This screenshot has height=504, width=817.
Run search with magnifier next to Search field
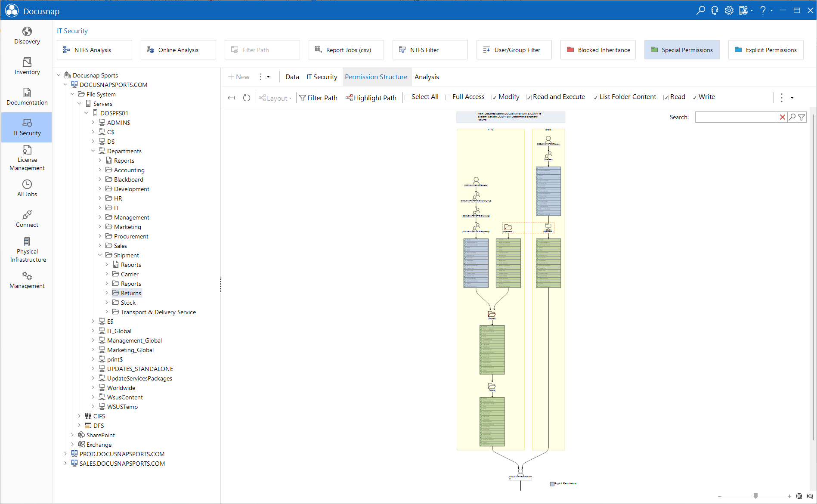(x=792, y=117)
